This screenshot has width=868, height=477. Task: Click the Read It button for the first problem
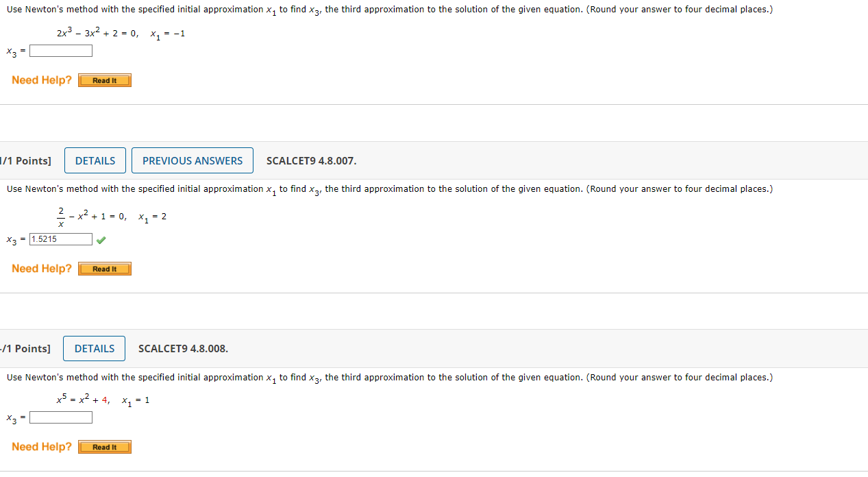(x=104, y=80)
